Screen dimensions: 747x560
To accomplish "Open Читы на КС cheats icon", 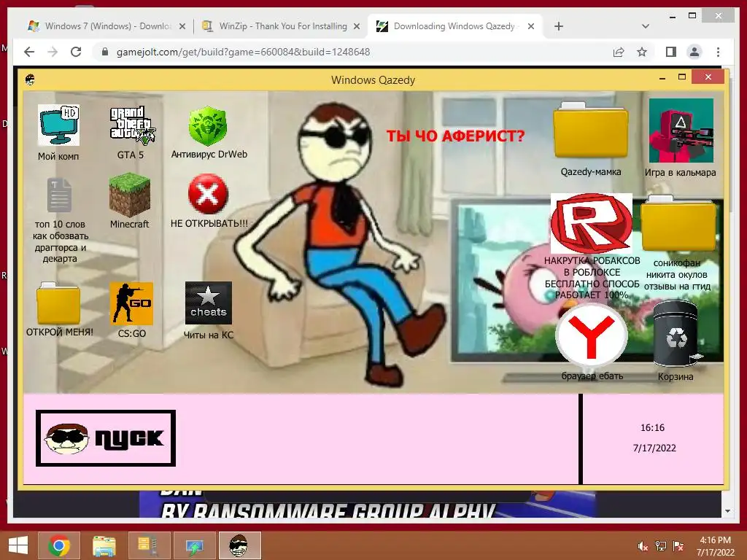I will point(208,303).
